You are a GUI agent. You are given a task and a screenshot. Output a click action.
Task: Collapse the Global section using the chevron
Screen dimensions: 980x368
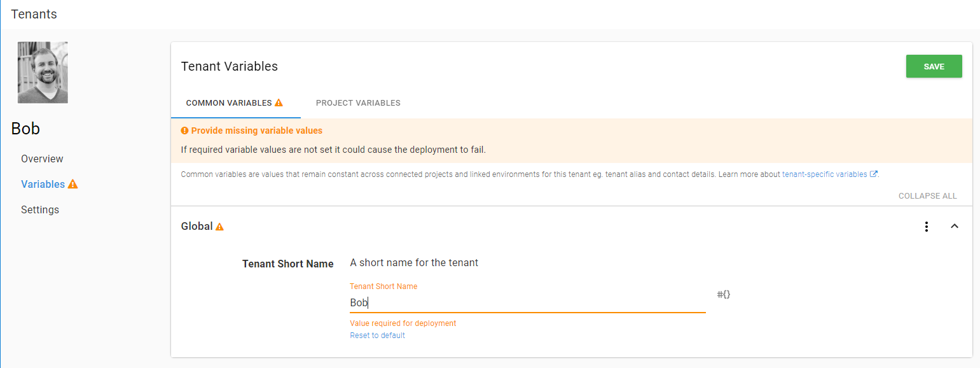click(x=954, y=227)
